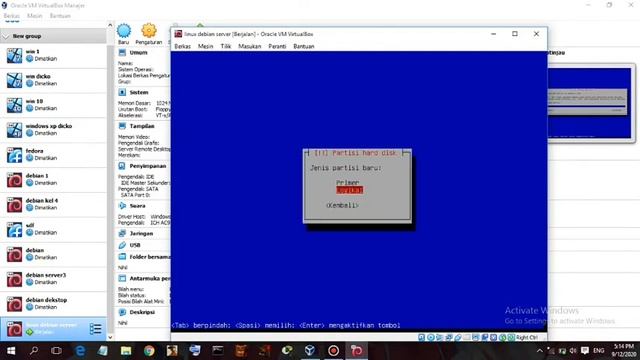
Task: Click the Kembali button in installer
Action: tap(342, 205)
